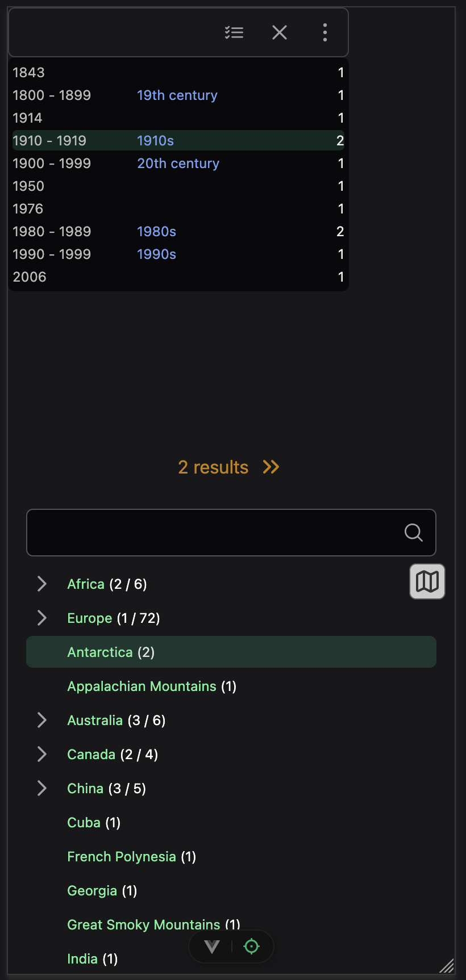Click the green crosshair target icon
This screenshot has width=466, height=980.
251,947
